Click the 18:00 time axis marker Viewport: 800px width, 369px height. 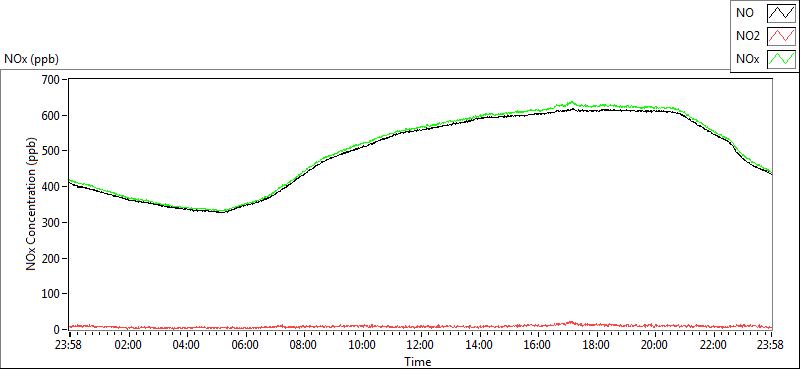tap(596, 345)
